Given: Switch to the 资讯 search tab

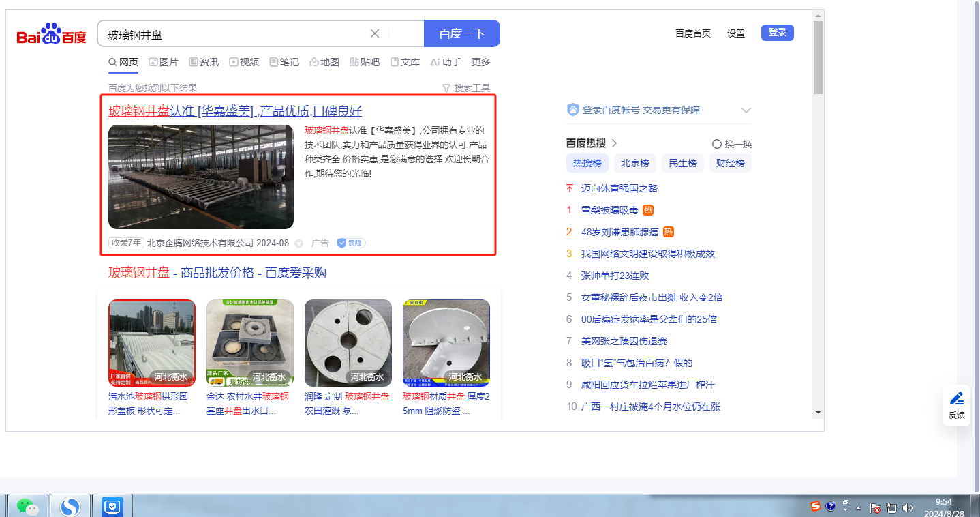Looking at the screenshot, I should point(204,62).
